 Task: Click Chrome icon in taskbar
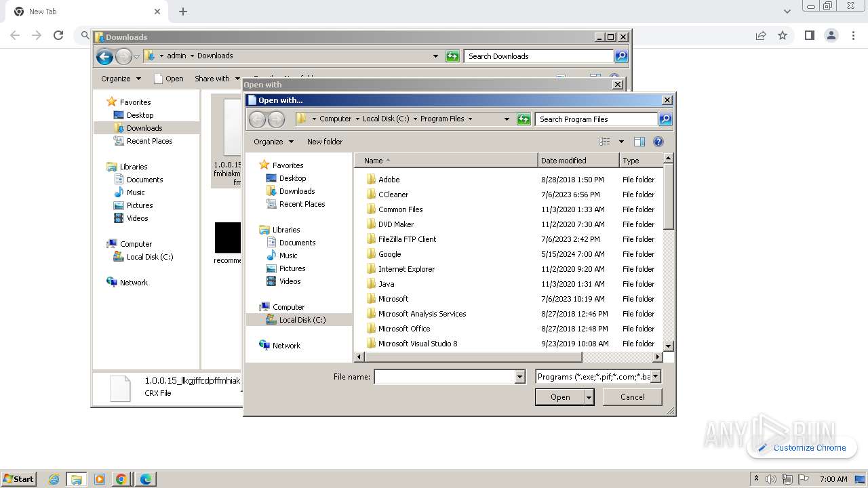[x=121, y=479]
